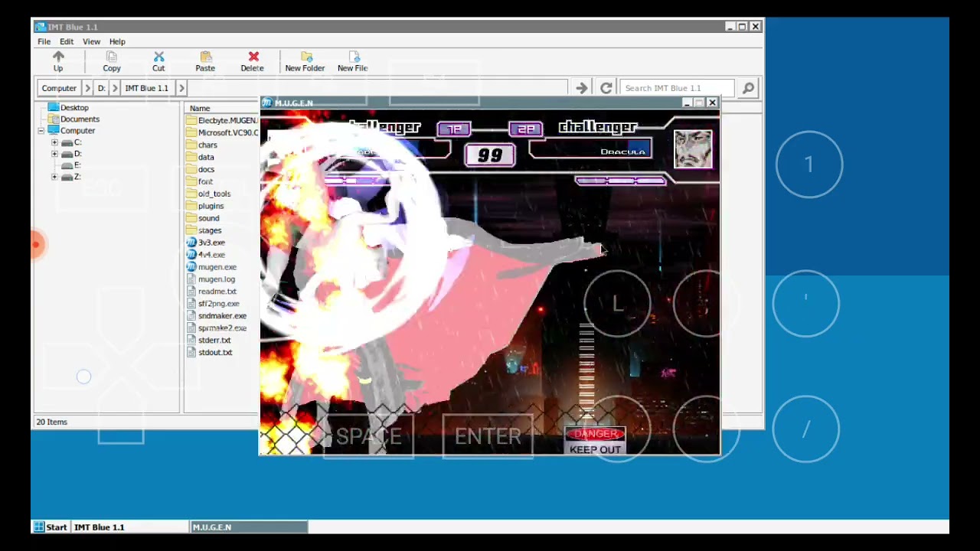980x551 pixels.
Task: Expand the Z: drive node
Action: 54,177
